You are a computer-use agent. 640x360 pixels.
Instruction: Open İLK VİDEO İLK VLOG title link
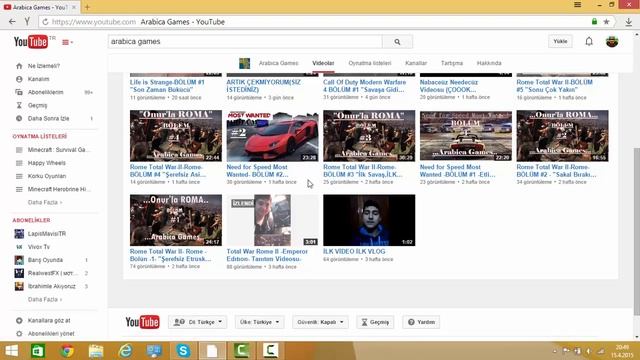pyautogui.click(x=354, y=251)
